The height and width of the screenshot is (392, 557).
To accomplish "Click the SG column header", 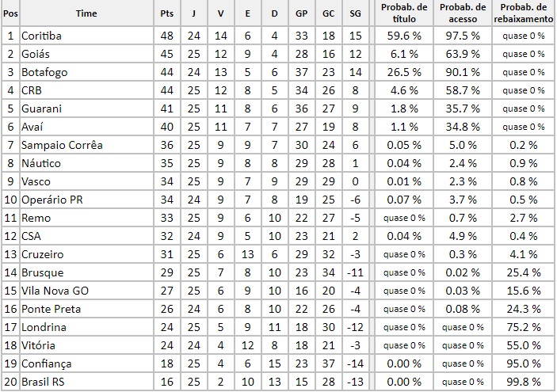I will pos(355,13).
